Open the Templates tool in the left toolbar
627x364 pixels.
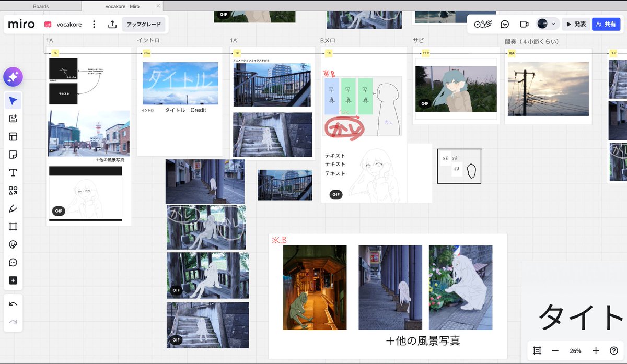coord(13,119)
